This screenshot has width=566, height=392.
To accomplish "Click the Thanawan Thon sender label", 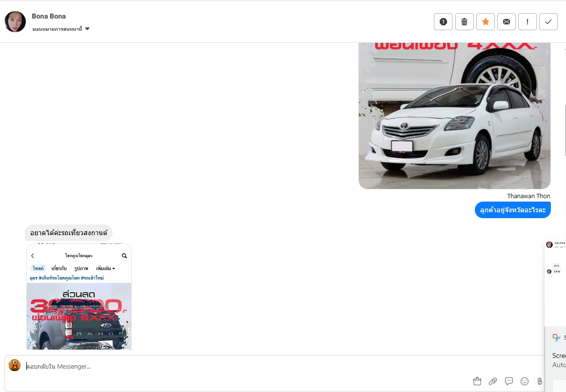I will click(x=528, y=196).
